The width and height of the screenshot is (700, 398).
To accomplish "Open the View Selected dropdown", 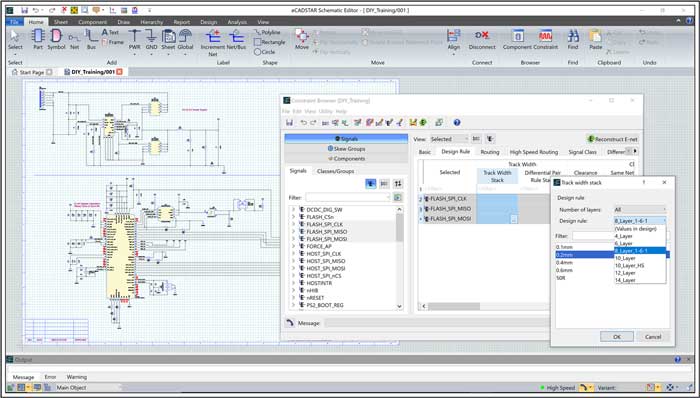I will pyautogui.click(x=449, y=139).
